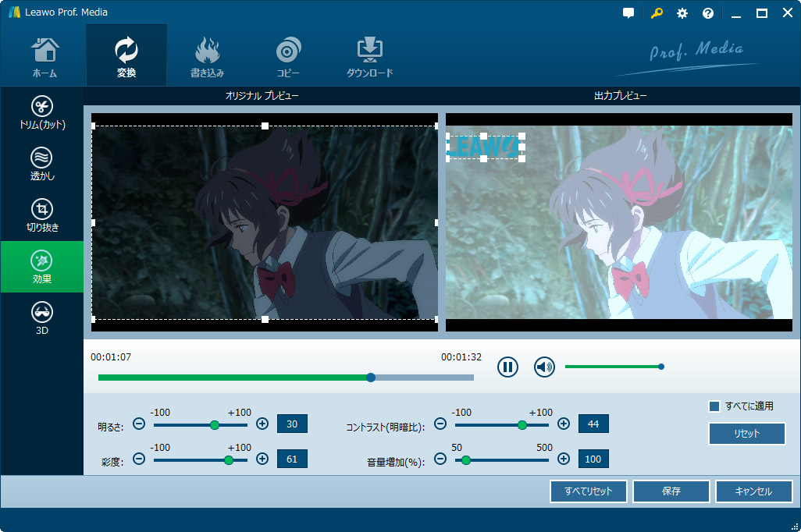Click the 彩度 saturation slider handle
The width and height of the screenshot is (801, 532).
(228, 460)
